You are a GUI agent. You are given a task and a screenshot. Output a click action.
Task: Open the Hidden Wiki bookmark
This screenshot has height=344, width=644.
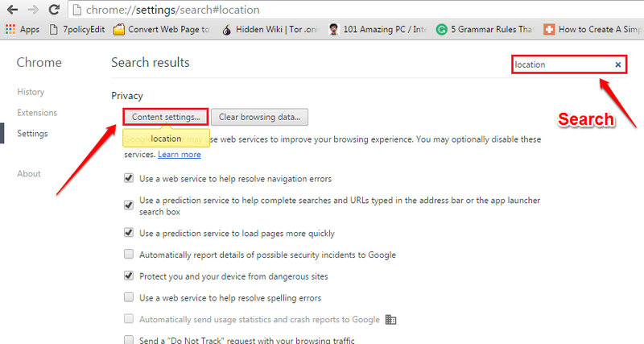pos(270,29)
